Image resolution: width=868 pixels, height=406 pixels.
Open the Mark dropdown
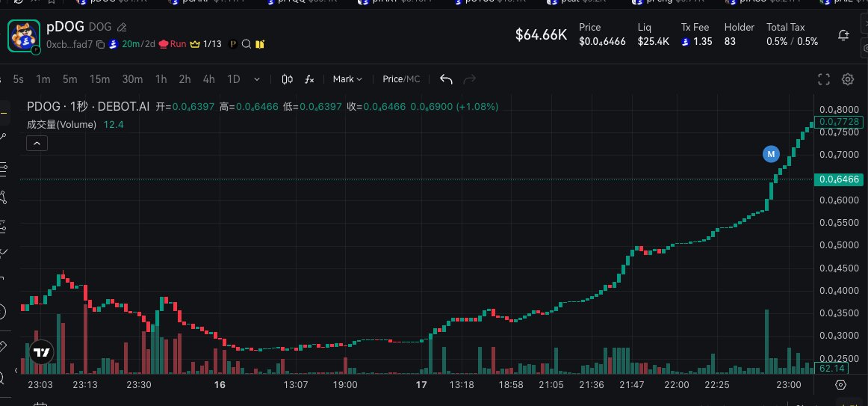click(x=347, y=79)
